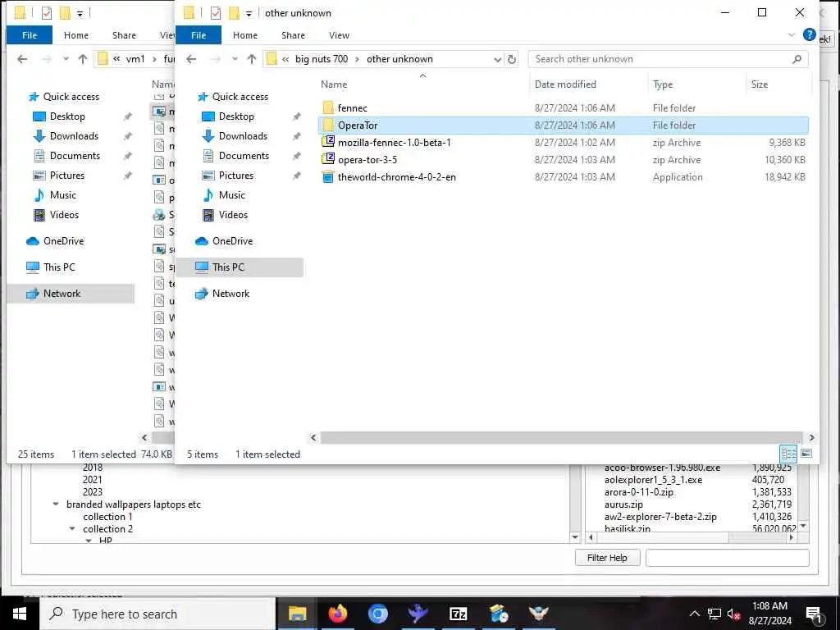The width and height of the screenshot is (840, 630).
Task: Click Properties icon in the vm1 window title bar
Action: (x=47, y=13)
